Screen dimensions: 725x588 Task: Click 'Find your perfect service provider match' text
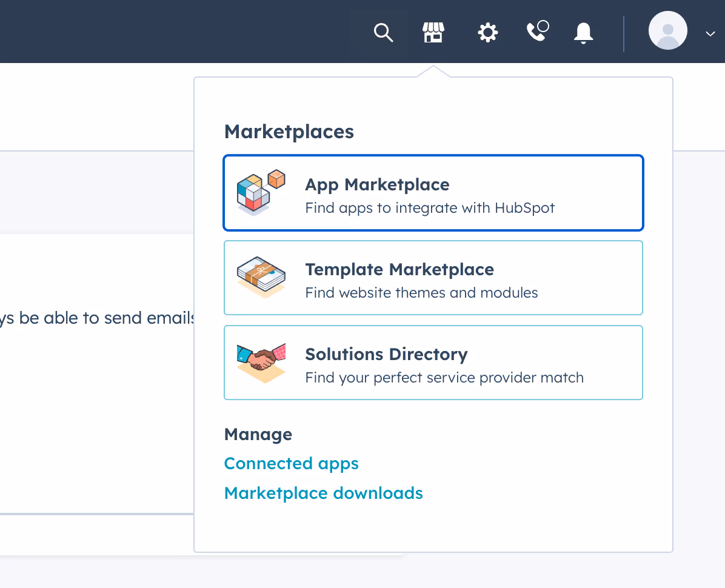(x=444, y=377)
